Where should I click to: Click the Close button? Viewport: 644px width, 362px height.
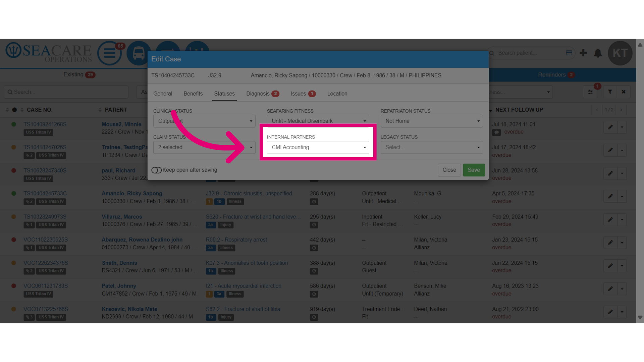[449, 170]
